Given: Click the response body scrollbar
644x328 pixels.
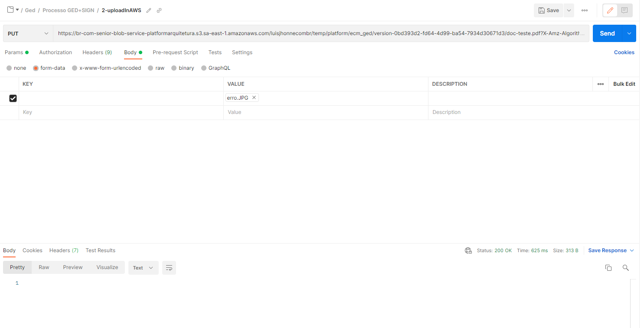Looking at the screenshot, I should click(633, 303).
